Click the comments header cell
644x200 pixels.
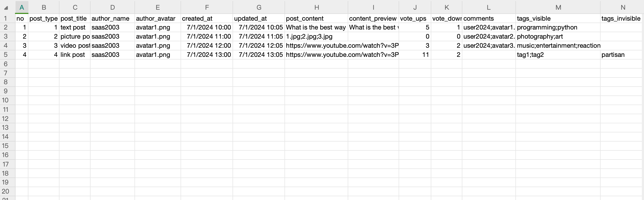(489, 18)
